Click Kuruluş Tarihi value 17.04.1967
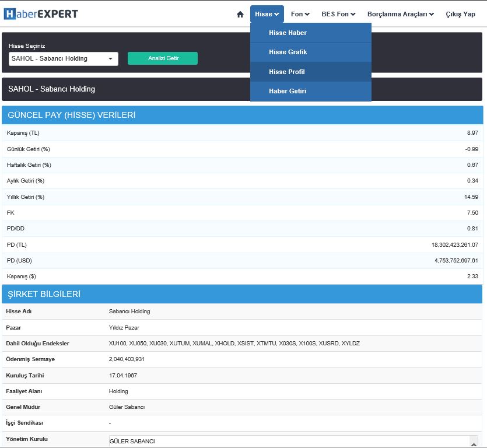Screen dimensions: 487x448 [123, 375]
